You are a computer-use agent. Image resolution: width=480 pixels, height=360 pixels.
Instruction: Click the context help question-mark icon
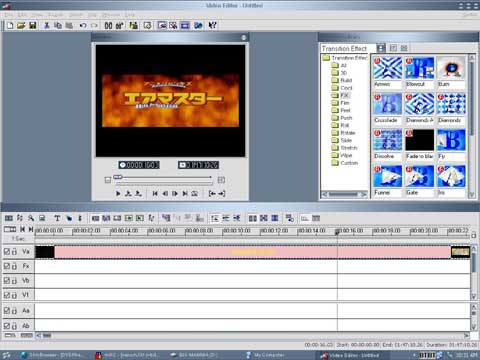[x=212, y=25]
